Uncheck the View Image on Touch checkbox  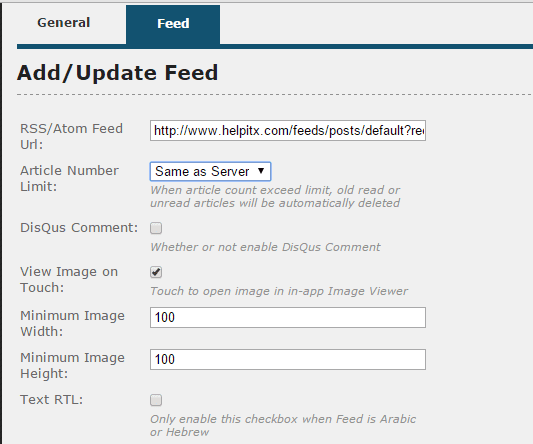pyautogui.click(x=156, y=272)
